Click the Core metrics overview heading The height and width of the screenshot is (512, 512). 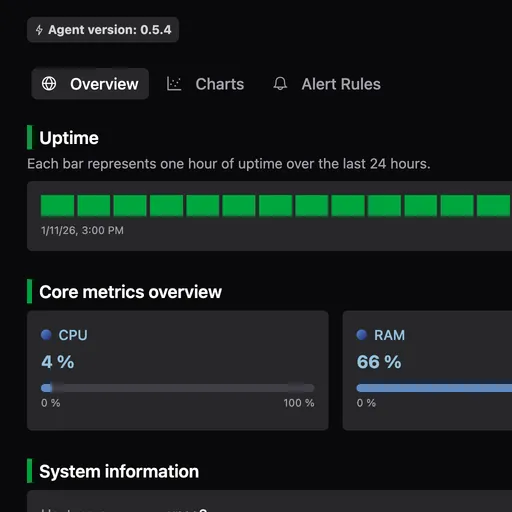tap(130, 292)
